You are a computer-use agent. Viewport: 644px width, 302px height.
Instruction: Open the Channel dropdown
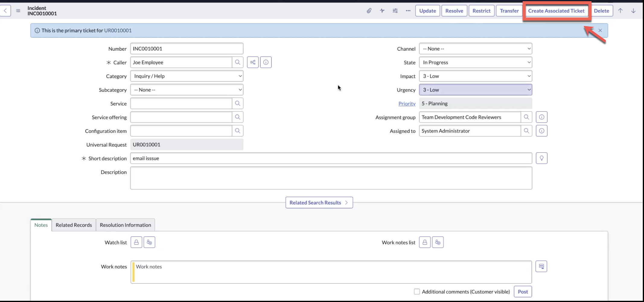(476, 49)
